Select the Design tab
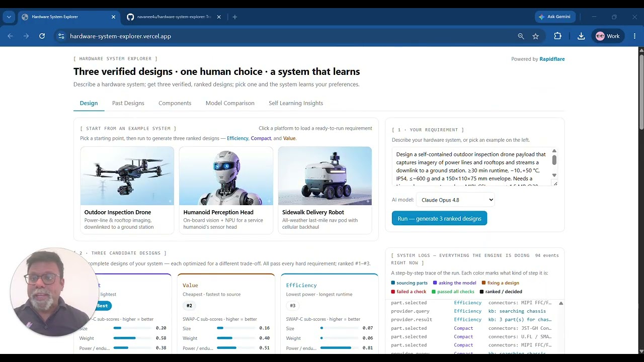Screen dimensions: 644x362 point(89,103)
